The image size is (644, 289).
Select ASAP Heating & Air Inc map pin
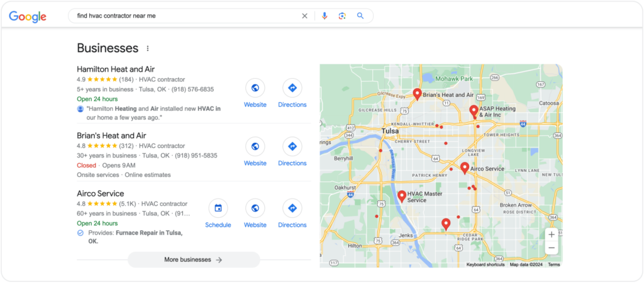(474, 111)
